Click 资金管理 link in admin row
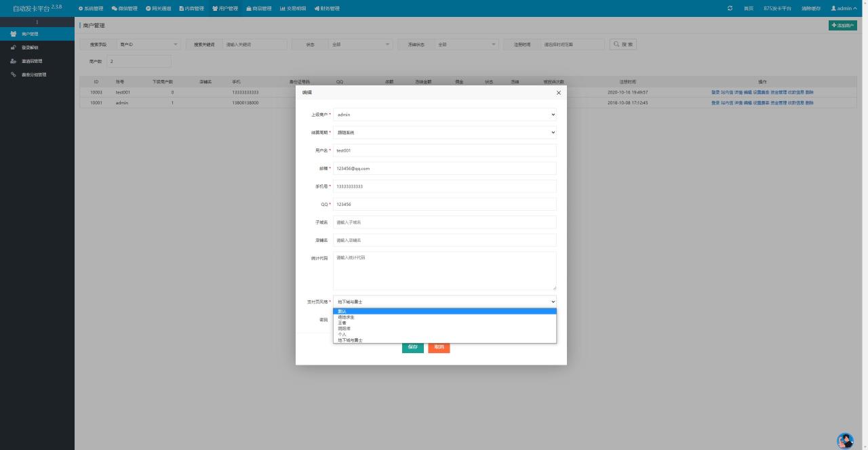 point(778,103)
